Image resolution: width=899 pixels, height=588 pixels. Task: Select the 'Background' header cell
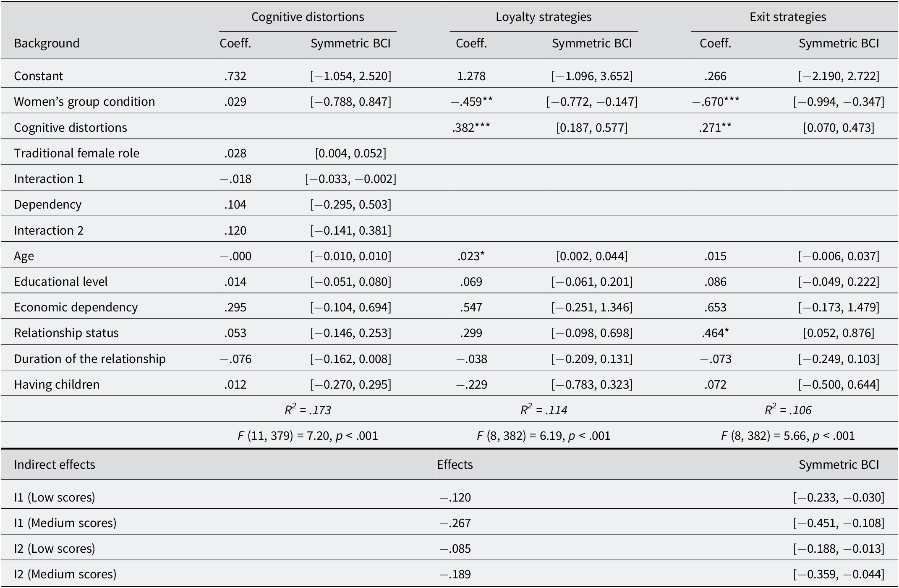(x=47, y=43)
